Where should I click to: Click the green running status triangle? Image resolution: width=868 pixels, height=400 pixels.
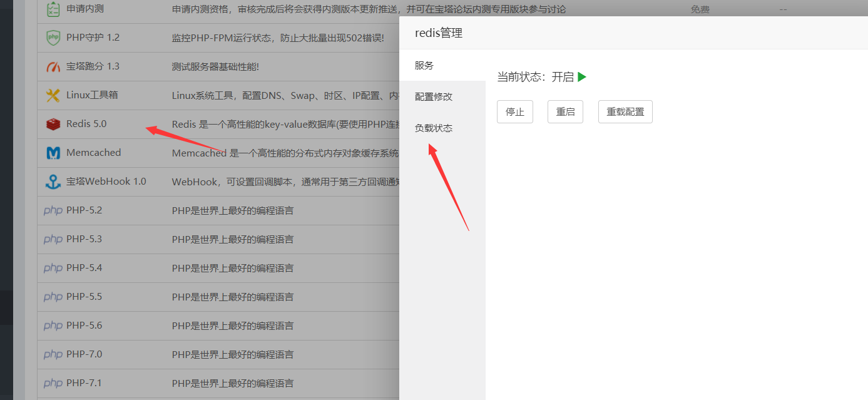click(x=582, y=77)
